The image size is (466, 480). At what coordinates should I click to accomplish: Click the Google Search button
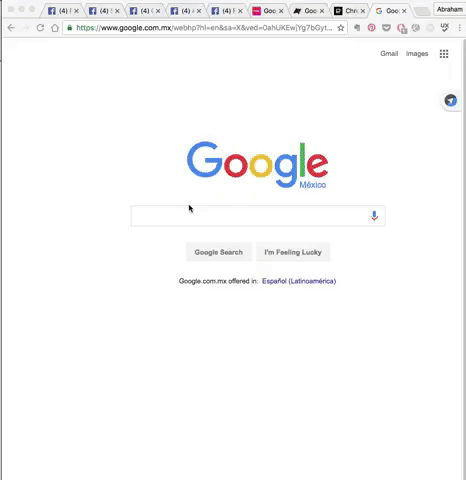point(219,252)
